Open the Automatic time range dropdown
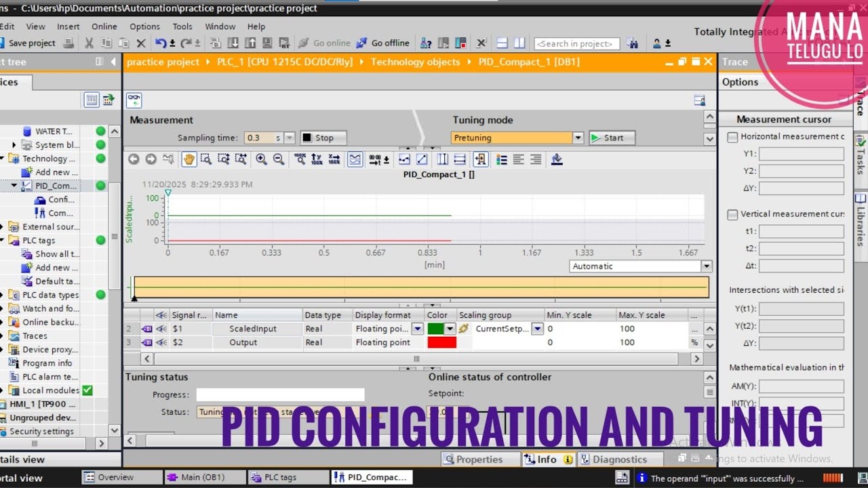Viewport: 868px width, 488px height. [x=707, y=266]
